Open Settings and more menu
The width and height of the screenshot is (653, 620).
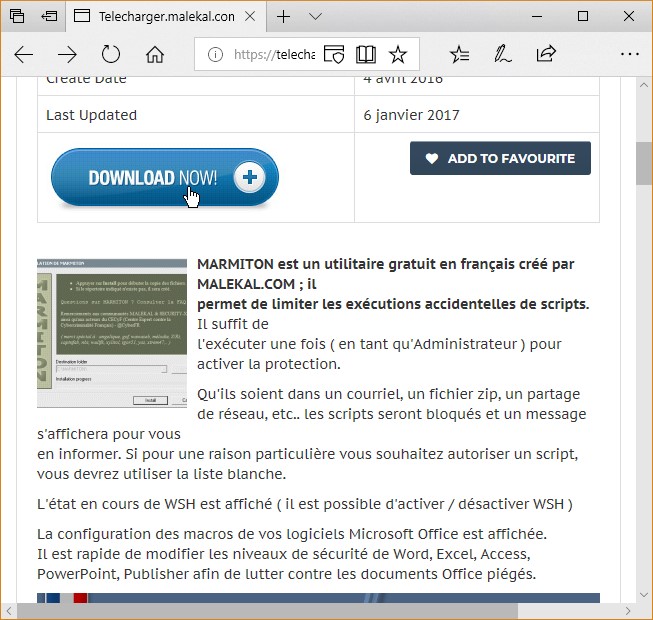pyautogui.click(x=628, y=54)
